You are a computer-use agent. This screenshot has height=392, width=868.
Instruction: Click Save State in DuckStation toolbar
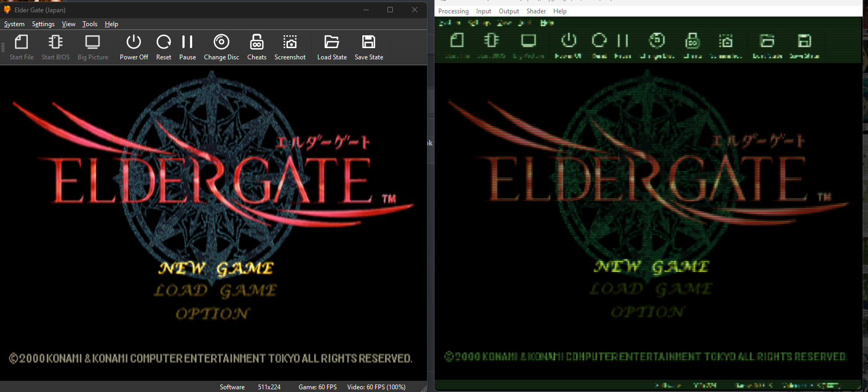pos(369,48)
